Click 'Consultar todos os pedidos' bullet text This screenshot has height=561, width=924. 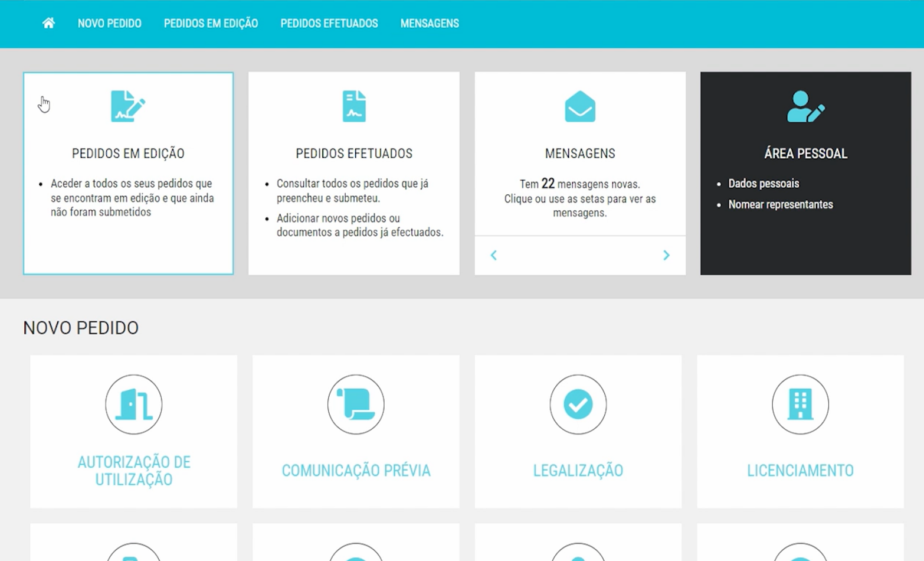point(352,191)
